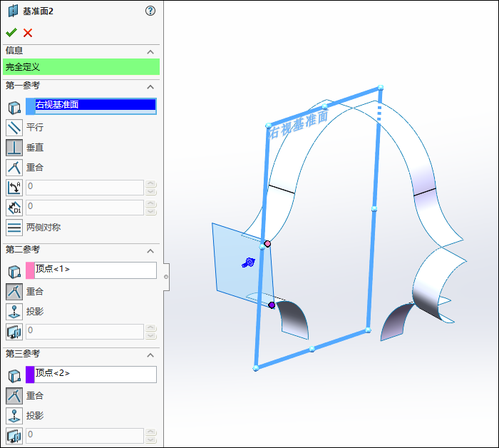Toggle the angle constraint in first reference
Screen dimensions: 499x448
[14, 188]
